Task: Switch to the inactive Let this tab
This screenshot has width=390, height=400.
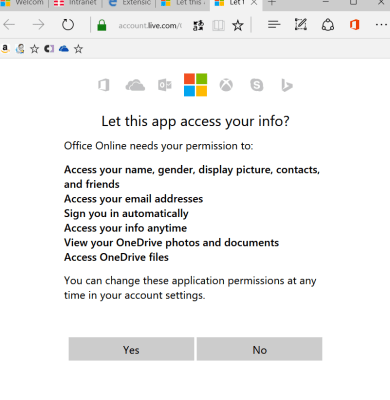Action: [183, 3]
